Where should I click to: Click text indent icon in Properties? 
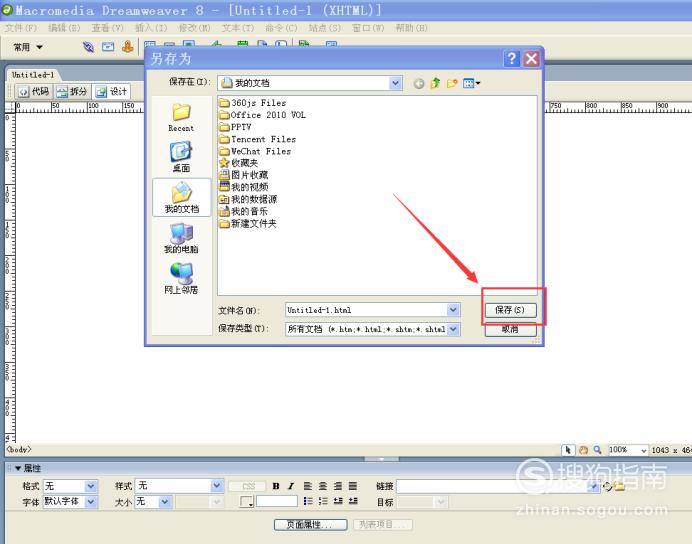click(353, 501)
